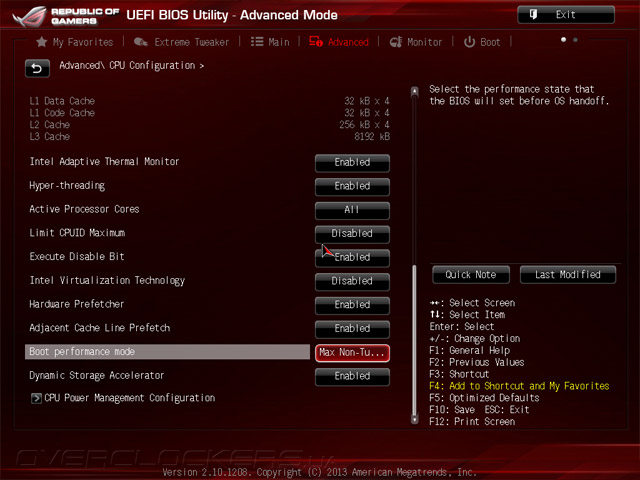Viewport: 640px width, 480px height.
Task: Select the Boot performance mode row
Action: point(167,352)
